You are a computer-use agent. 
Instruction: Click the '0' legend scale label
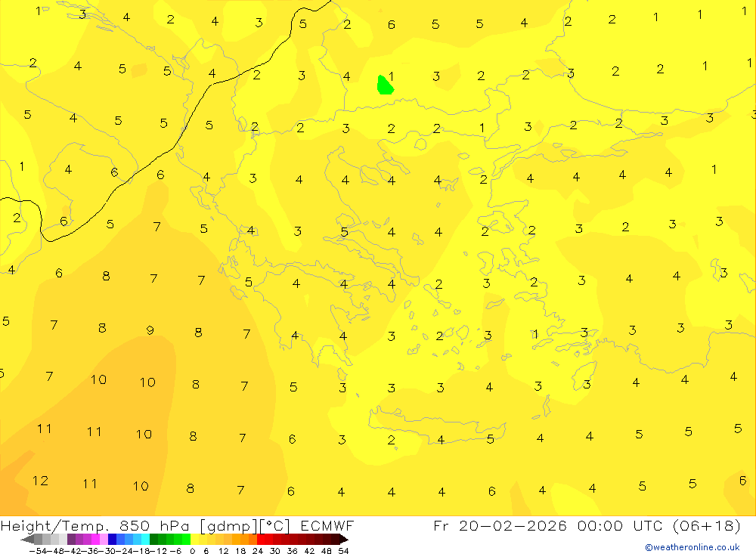tap(192, 551)
